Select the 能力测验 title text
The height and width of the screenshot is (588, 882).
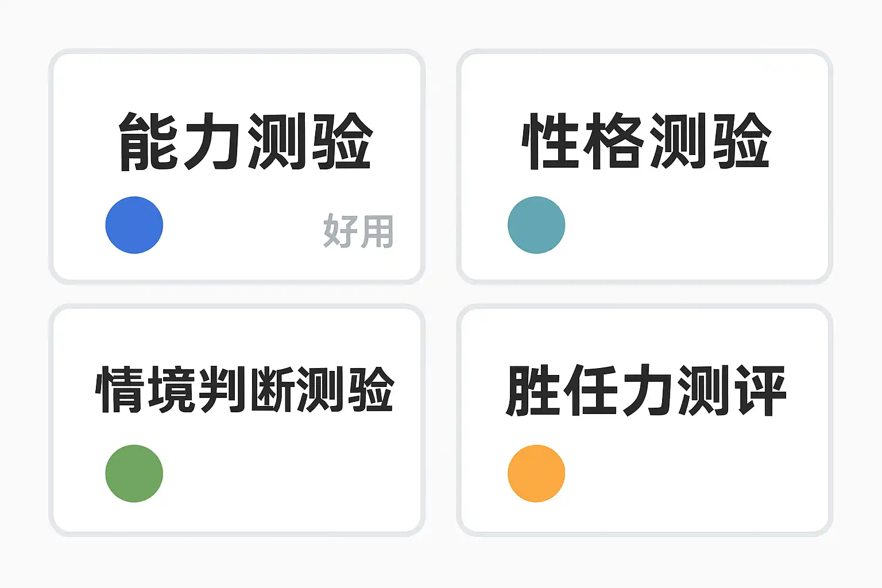pyautogui.click(x=246, y=141)
